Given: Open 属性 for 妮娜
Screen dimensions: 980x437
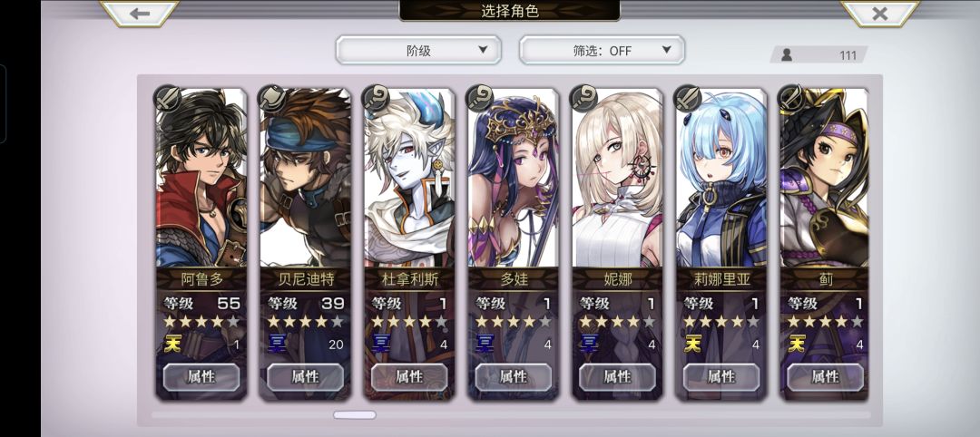Looking at the screenshot, I should click(x=617, y=376).
